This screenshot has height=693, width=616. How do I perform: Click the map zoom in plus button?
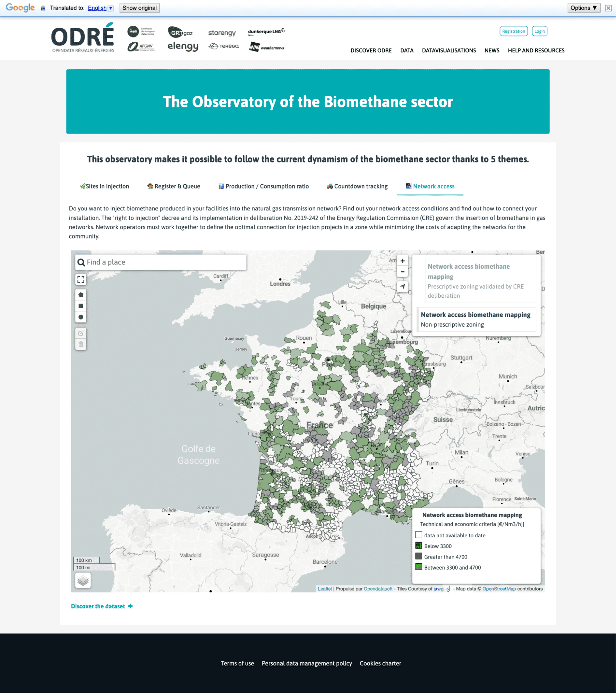tap(402, 261)
